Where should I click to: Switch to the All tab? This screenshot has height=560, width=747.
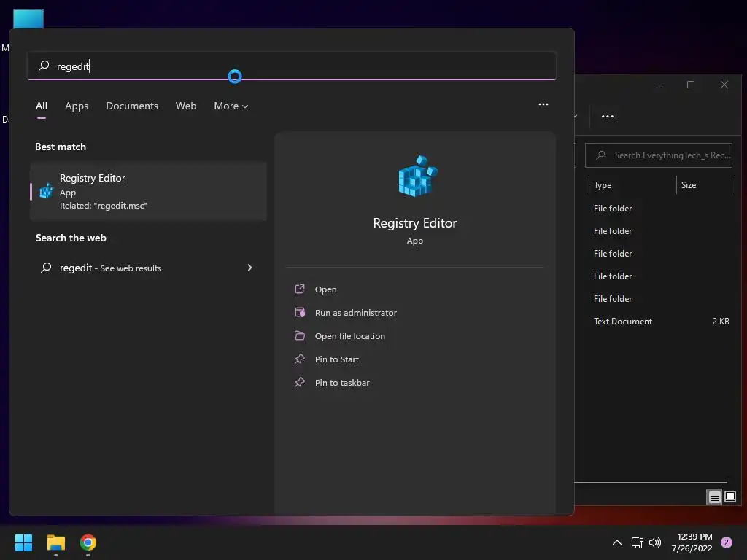coord(42,106)
